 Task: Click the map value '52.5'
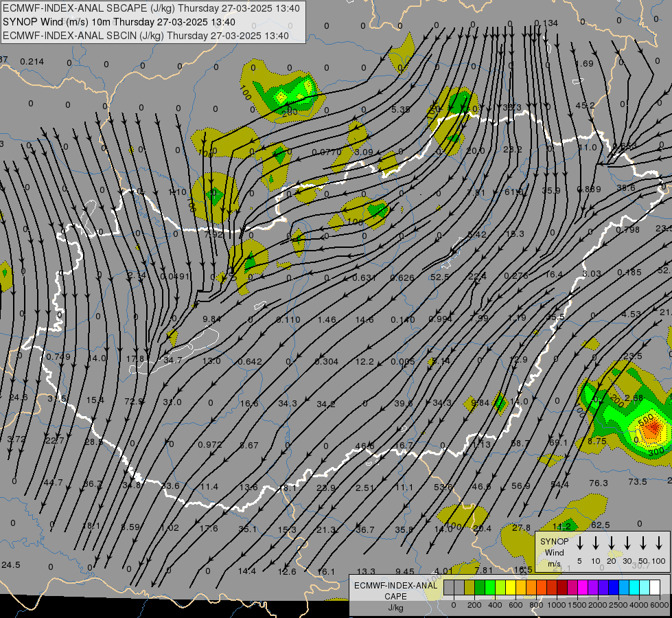pyautogui.click(x=439, y=277)
